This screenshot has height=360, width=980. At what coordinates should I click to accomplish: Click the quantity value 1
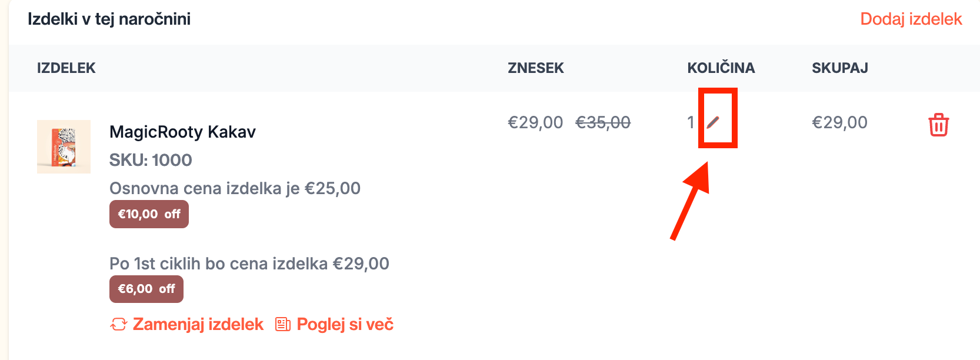(x=691, y=122)
